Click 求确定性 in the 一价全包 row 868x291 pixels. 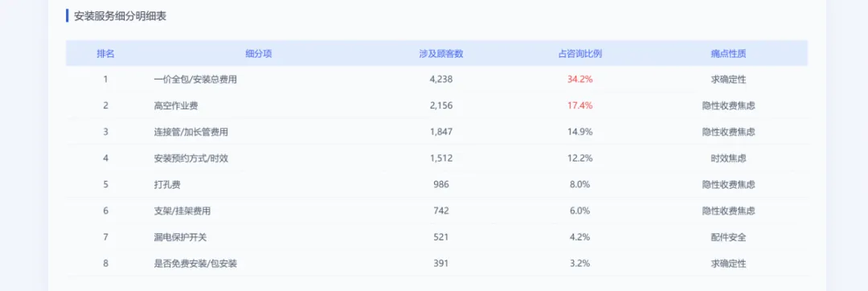point(728,79)
